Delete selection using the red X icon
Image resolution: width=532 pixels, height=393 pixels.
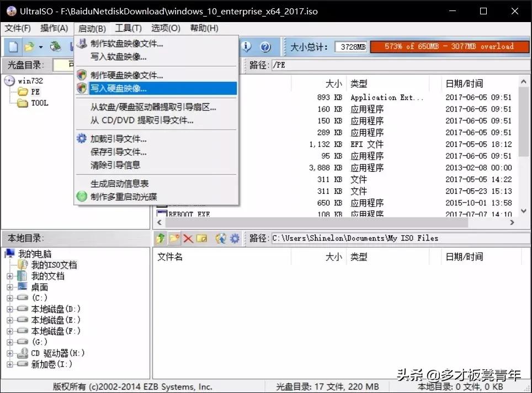click(189, 238)
